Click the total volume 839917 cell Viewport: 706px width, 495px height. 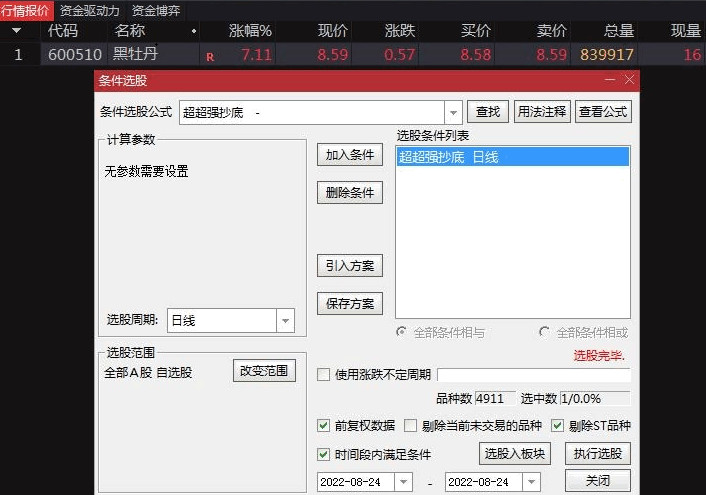coord(606,55)
